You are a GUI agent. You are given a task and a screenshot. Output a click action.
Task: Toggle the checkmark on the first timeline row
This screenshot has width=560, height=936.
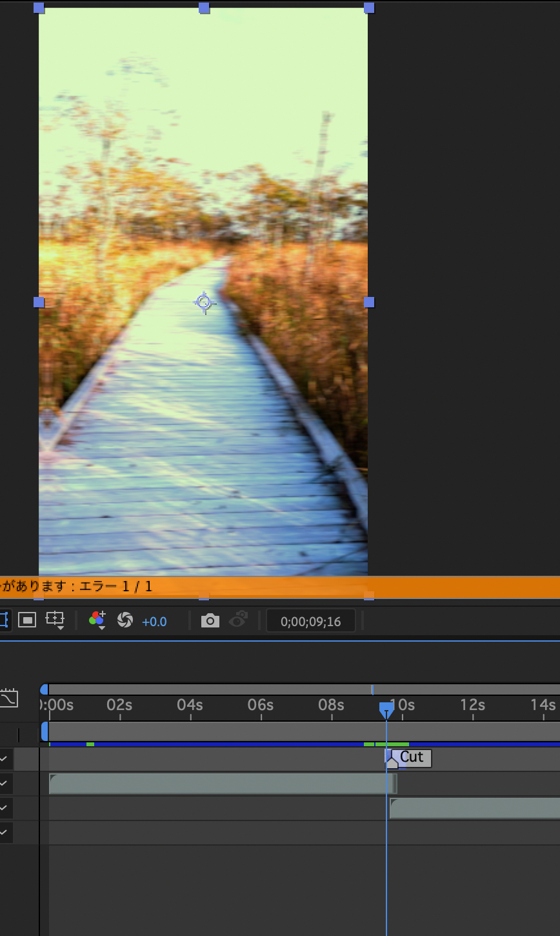coord(4,758)
